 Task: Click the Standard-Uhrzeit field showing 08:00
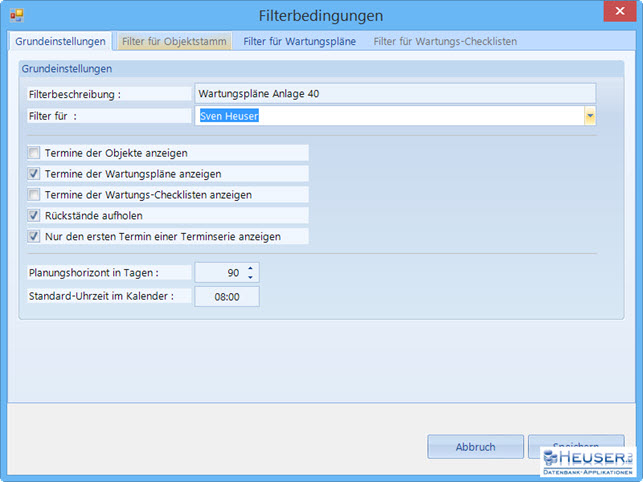point(226,297)
